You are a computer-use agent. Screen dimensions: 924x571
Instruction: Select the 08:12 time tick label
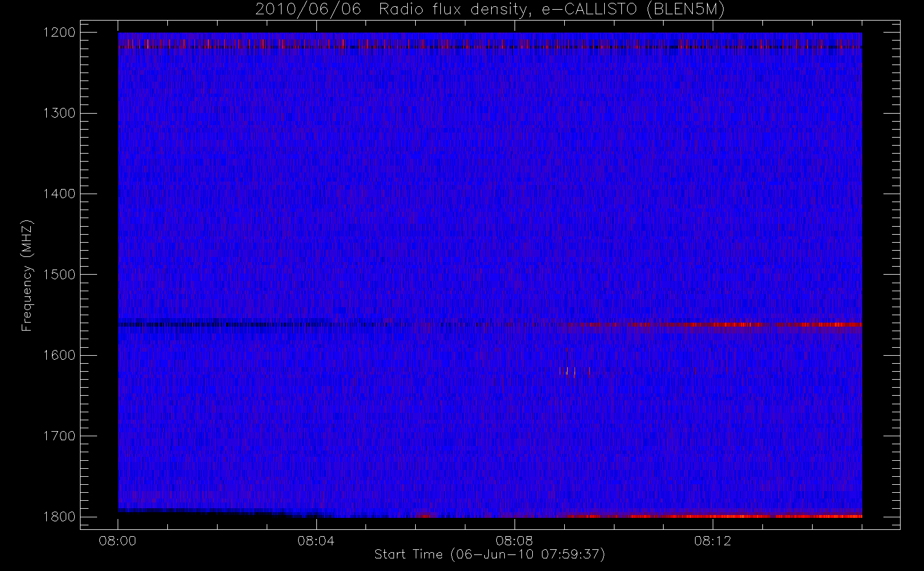tap(713, 541)
